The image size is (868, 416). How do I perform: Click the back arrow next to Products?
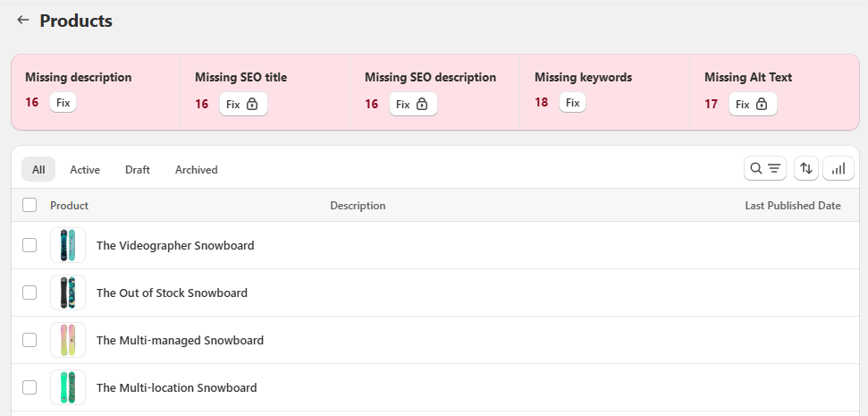23,20
